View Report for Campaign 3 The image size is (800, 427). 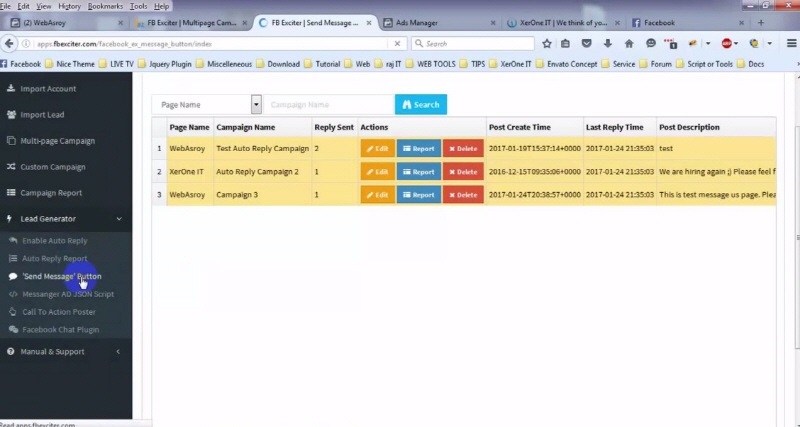coord(419,195)
